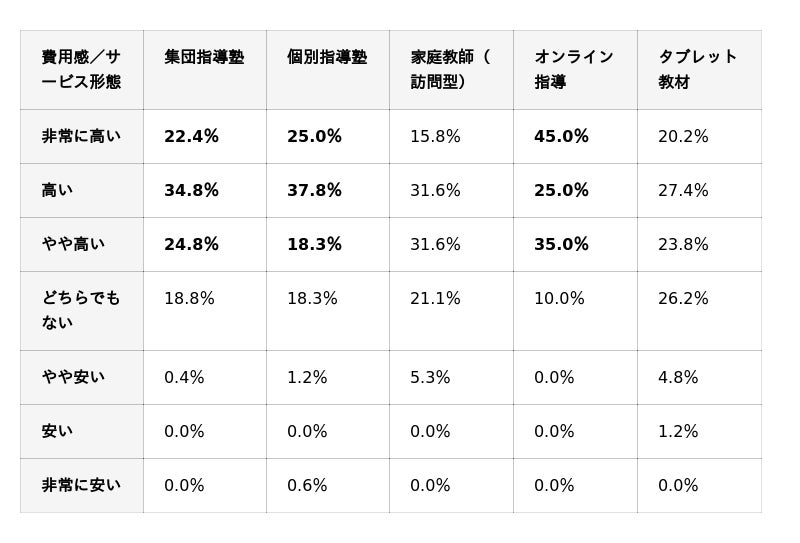
Task: Click the 非常に高い row label
Action: tap(81, 137)
